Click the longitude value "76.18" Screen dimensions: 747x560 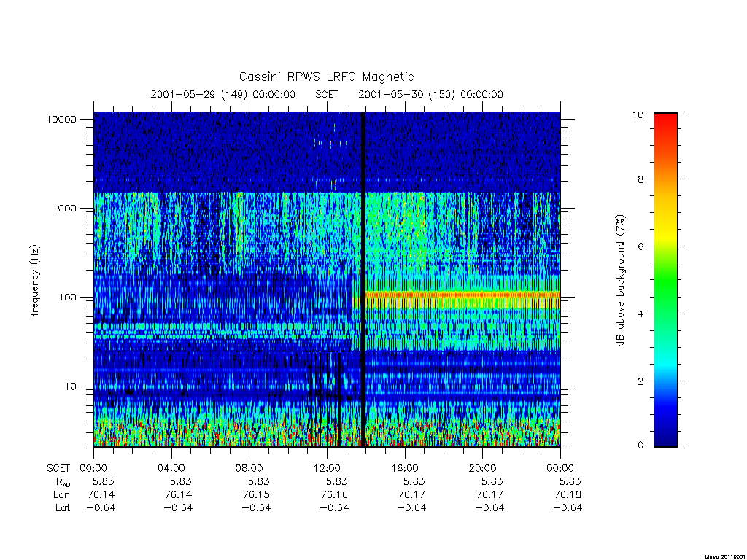coord(568,495)
